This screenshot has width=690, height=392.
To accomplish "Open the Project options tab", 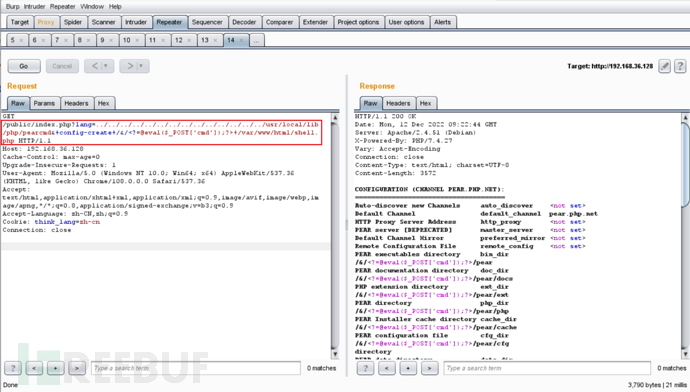I will (x=358, y=22).
